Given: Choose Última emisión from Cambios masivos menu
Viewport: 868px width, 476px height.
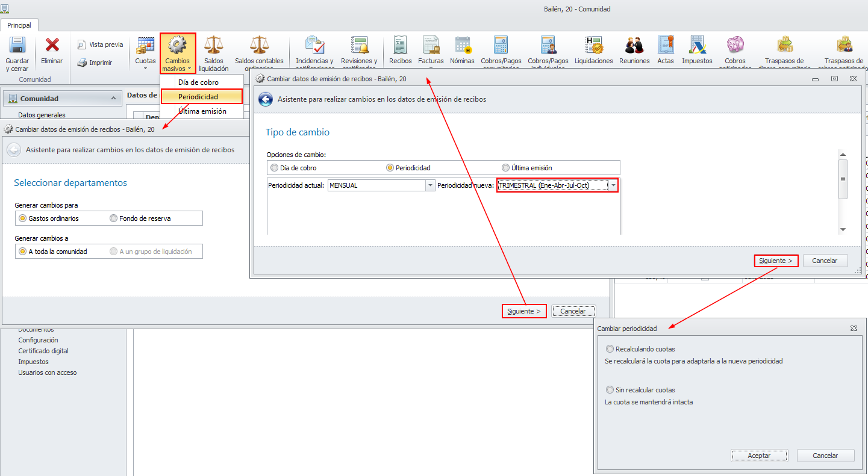Looking at the screenshot, I should coord(202,111).
